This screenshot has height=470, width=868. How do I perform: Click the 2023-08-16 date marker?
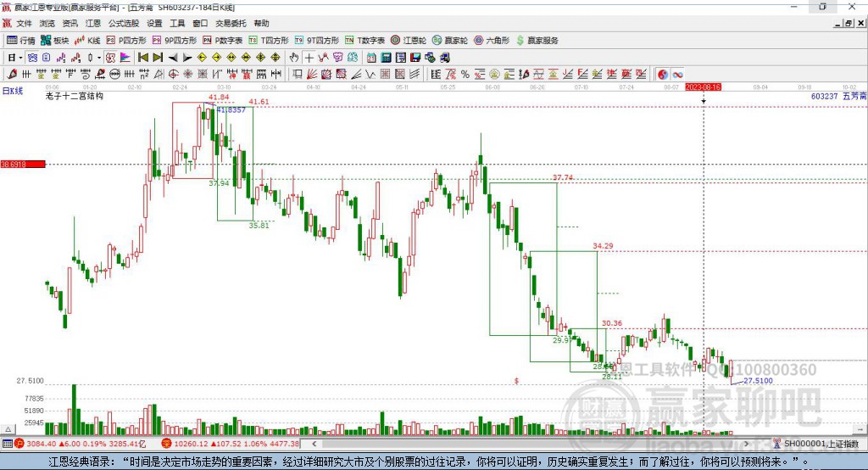coord(703,87)
